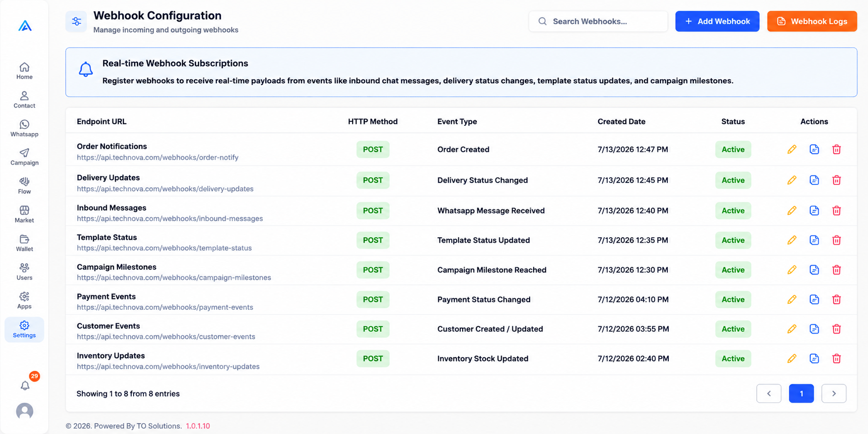View document for Delivery Updates webhook
The image size is (868, 434).
point(814,180)
